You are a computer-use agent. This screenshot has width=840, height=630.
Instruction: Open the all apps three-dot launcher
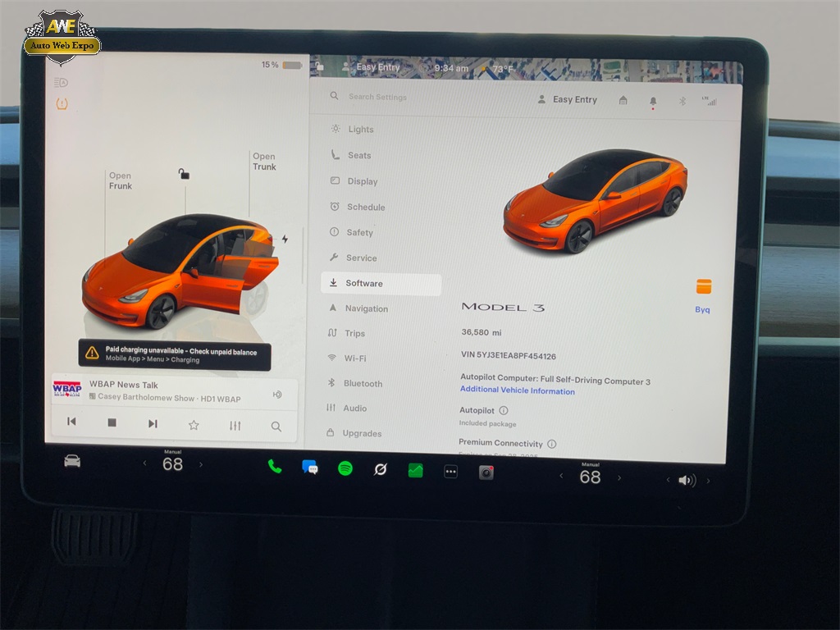point(451,472)
